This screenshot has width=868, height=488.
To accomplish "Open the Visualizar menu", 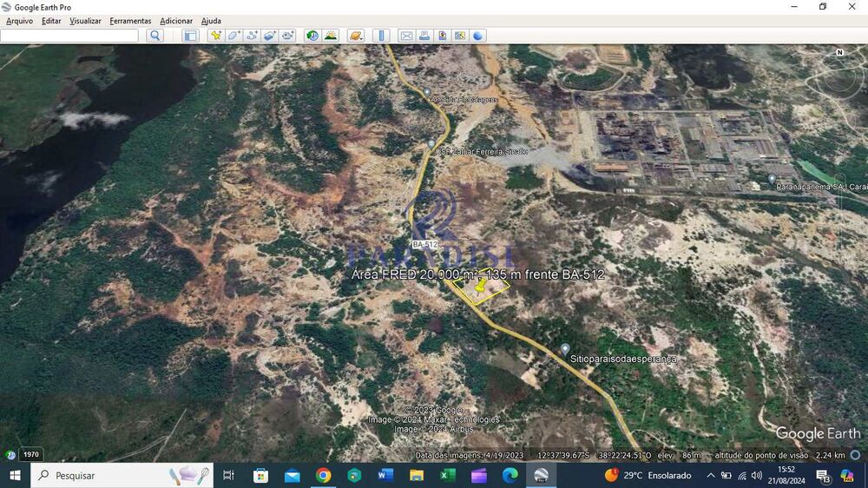I will tap(85, 21).
